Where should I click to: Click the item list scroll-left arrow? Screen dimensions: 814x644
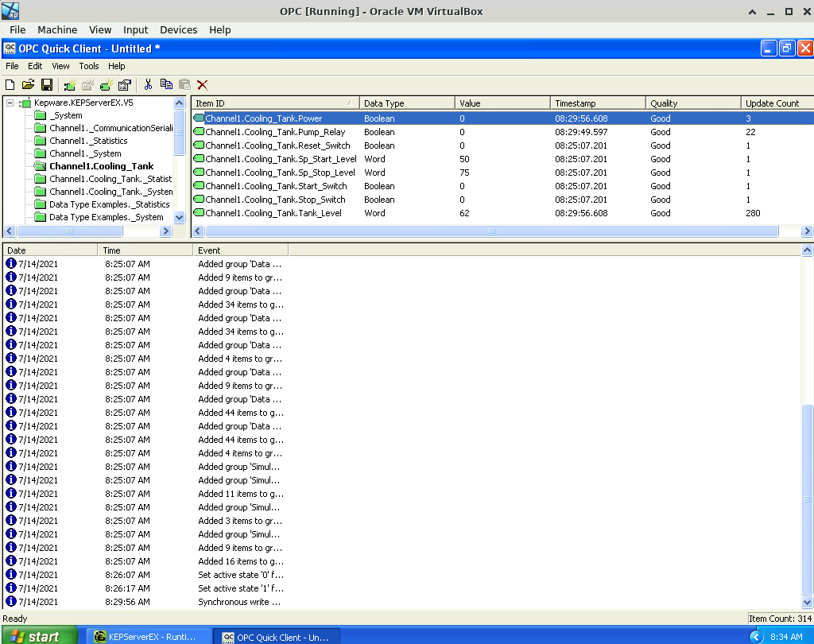coord(198,231)
